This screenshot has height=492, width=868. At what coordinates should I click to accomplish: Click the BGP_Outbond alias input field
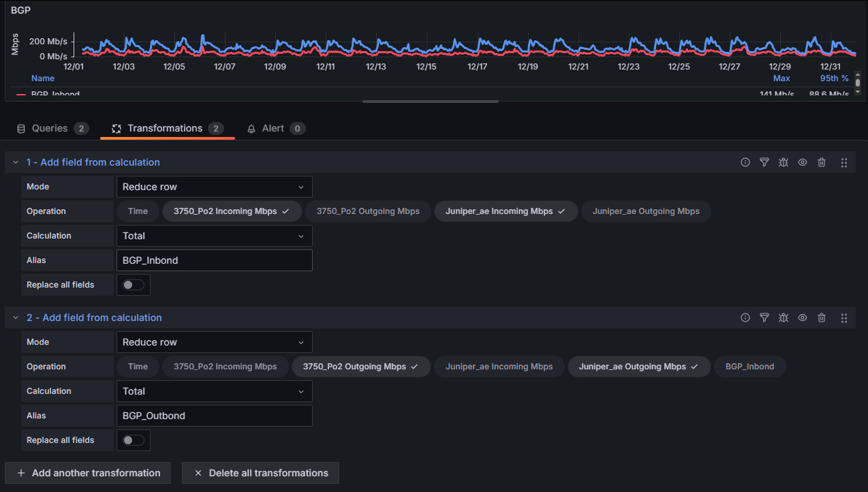pos(214,416)
